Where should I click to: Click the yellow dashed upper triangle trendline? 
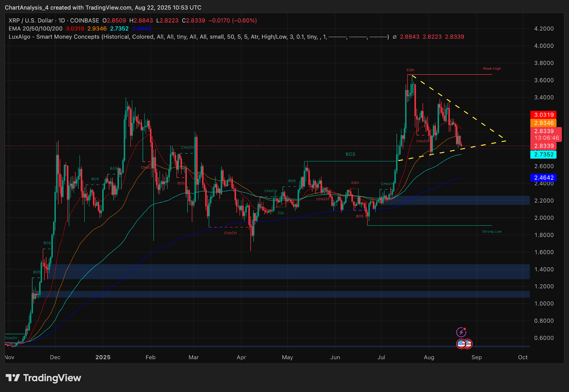click(x=459, y=107)
